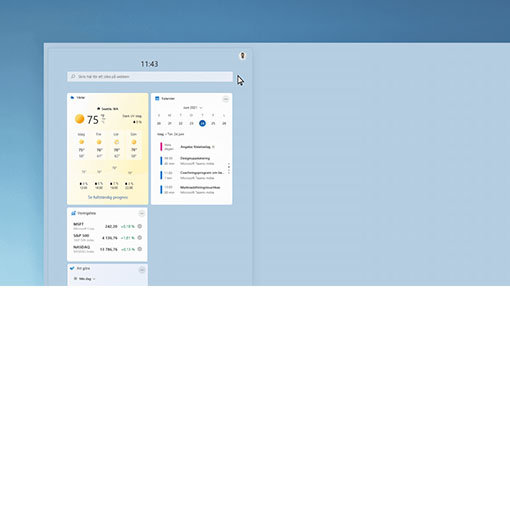Viewport: 510px width, 510px height.
Task: Open the all-day calendar event with pink marker
Action: coord(192,147)
